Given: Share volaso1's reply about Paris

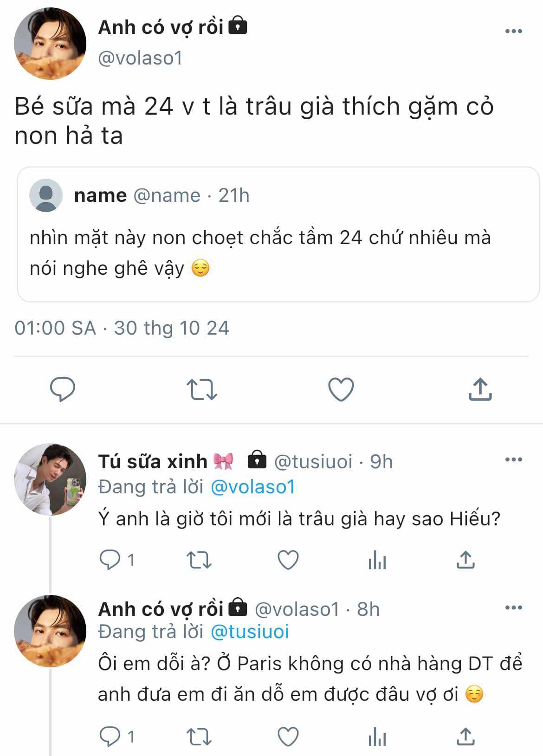Looking at the screenshot, I should pos(465,736).
